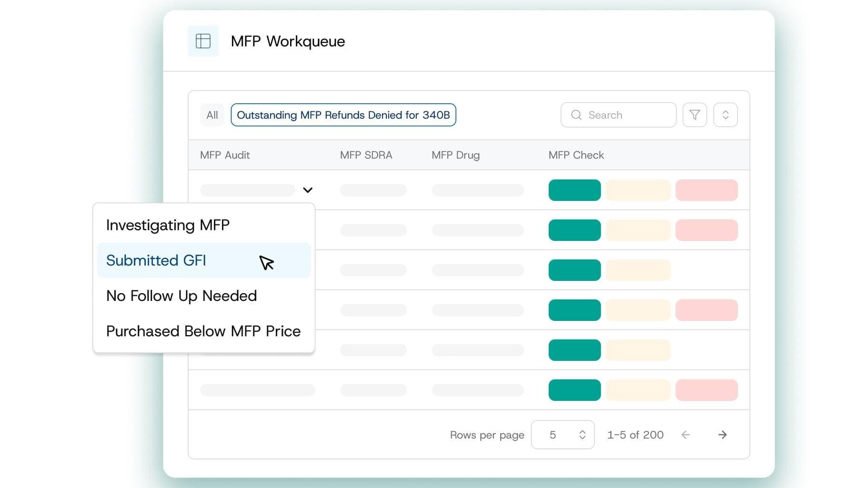868x488 pixels.
Task: Click the sort up-down arrows button
Action: (726, 115)
